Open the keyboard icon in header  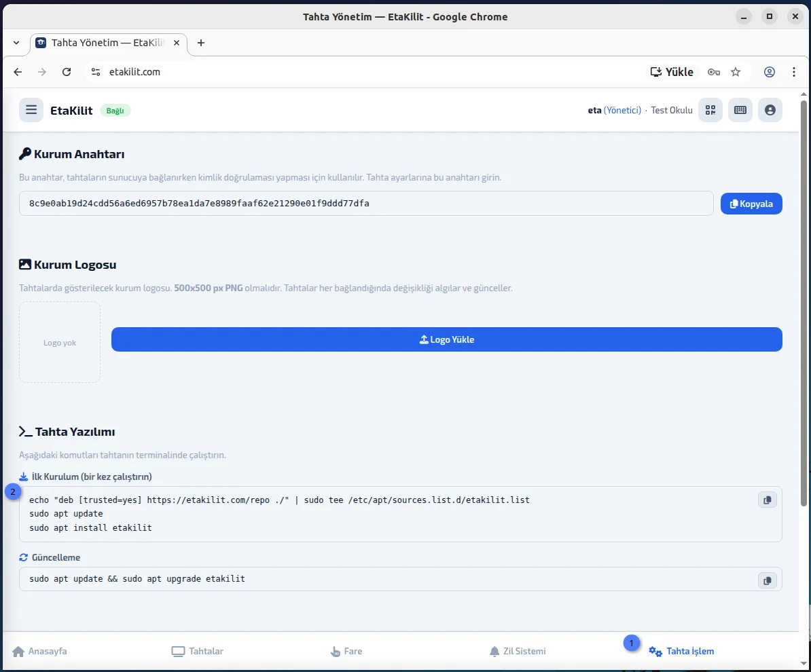740,110
